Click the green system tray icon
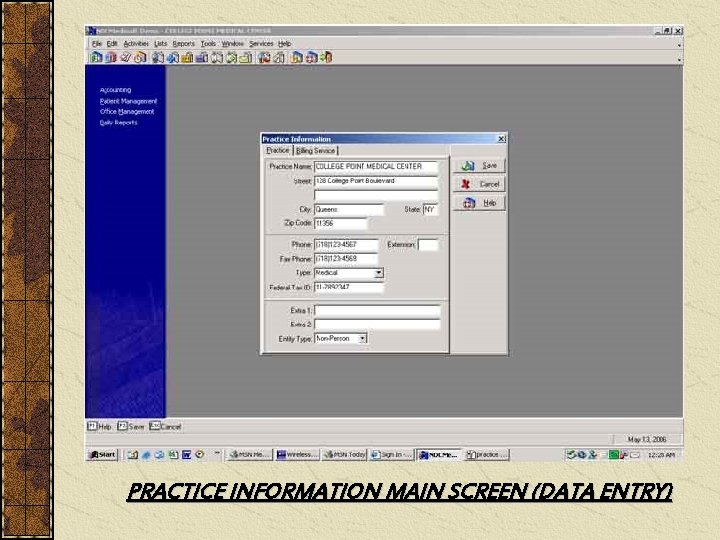The image size is (720, 540). coord(613,455)
